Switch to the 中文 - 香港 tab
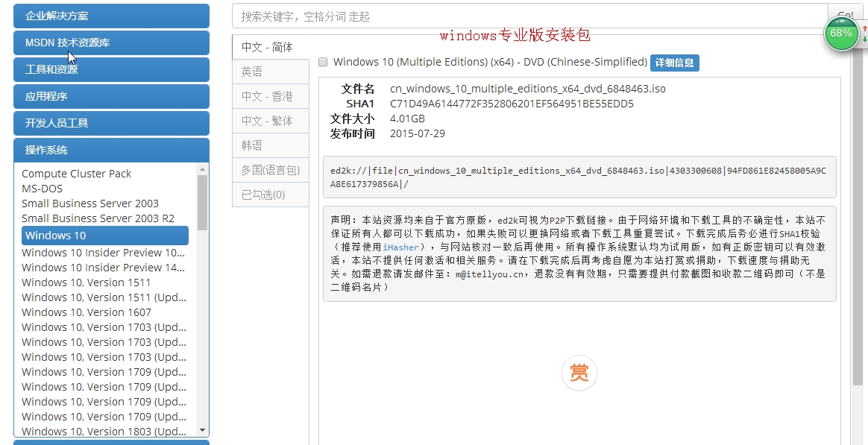This screenshot has height=445, width=868. click(270, 96)
